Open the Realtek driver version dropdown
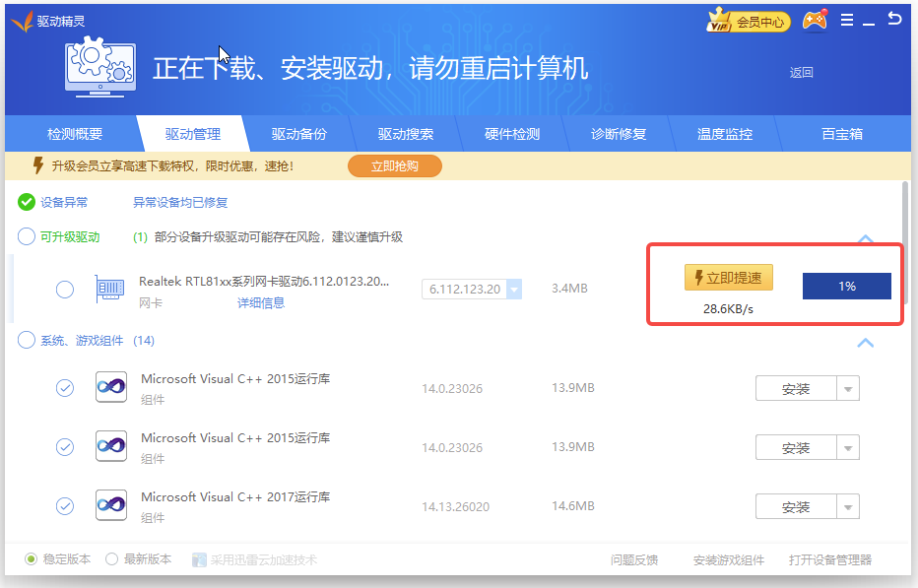Image resolution: width=918 pixels, height=588 pixels. [x=514, y=290]
